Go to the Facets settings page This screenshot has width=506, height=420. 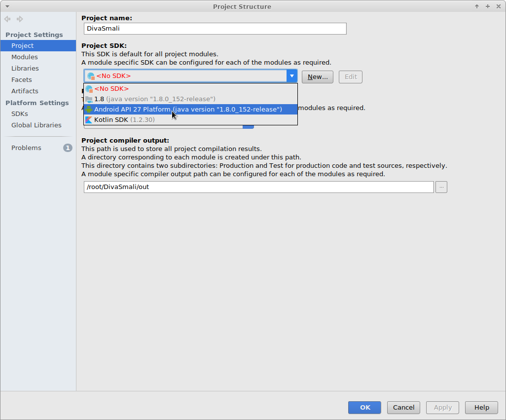[x=22, y=80]
